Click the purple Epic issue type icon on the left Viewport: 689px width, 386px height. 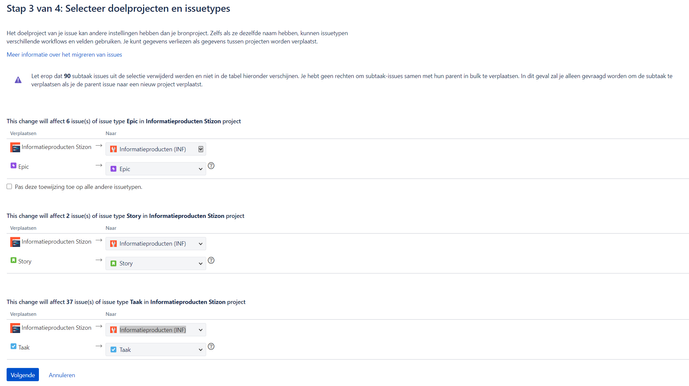pos(14,166)
